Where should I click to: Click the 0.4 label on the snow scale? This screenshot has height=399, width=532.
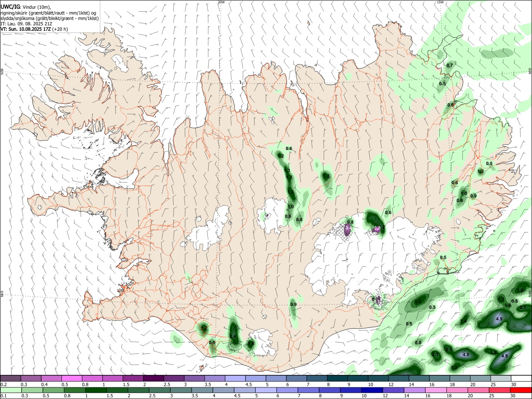(x=44, y=384)
